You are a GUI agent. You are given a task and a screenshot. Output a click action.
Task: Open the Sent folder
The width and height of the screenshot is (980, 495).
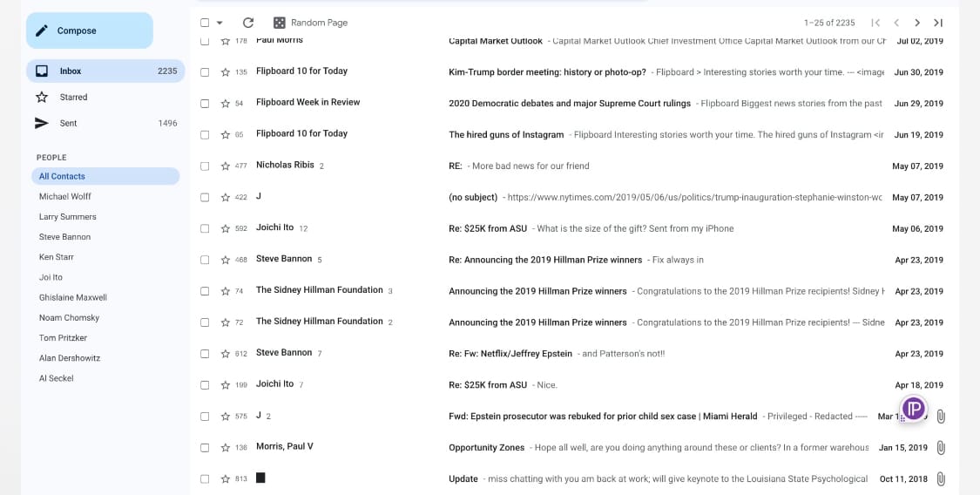coord(68,123)
